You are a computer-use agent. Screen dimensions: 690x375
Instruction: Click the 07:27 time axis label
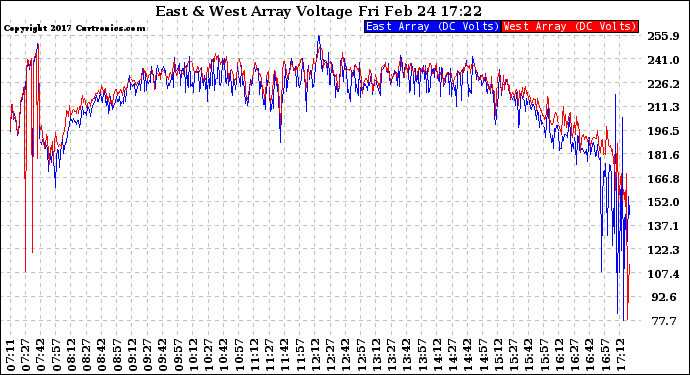[26, 355]
